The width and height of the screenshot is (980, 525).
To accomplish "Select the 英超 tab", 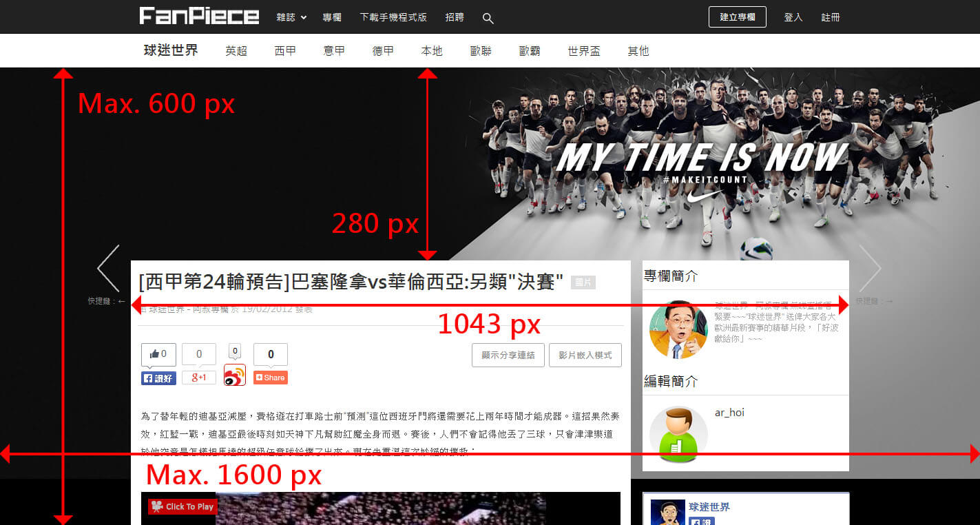I will (236, 51).
